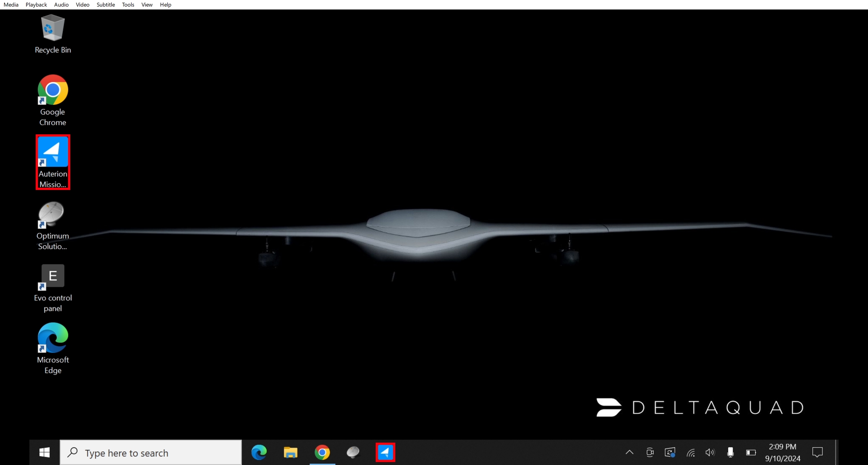Image resolution: width=868 pixels, height=465 pixels.
Task: Open the Subtitle menu
Action: (x=105, y=5)
